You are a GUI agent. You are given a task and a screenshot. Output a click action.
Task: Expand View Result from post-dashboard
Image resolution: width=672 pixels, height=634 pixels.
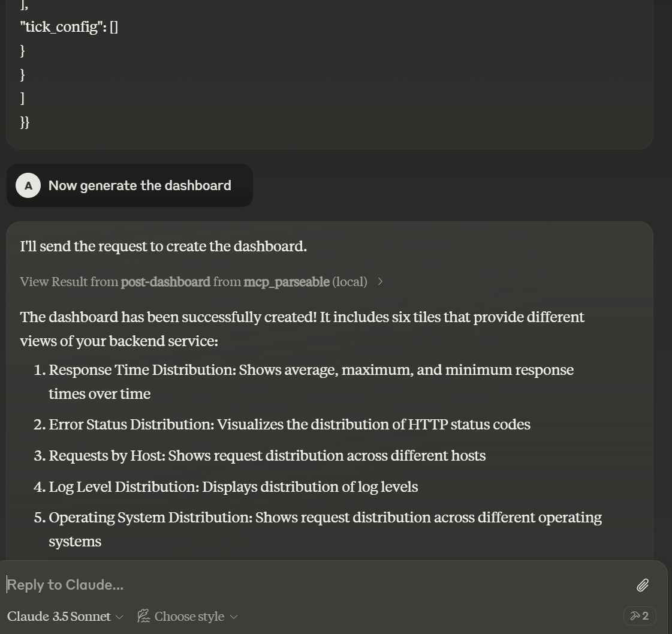pyautogui.click(x=193, y=281)
